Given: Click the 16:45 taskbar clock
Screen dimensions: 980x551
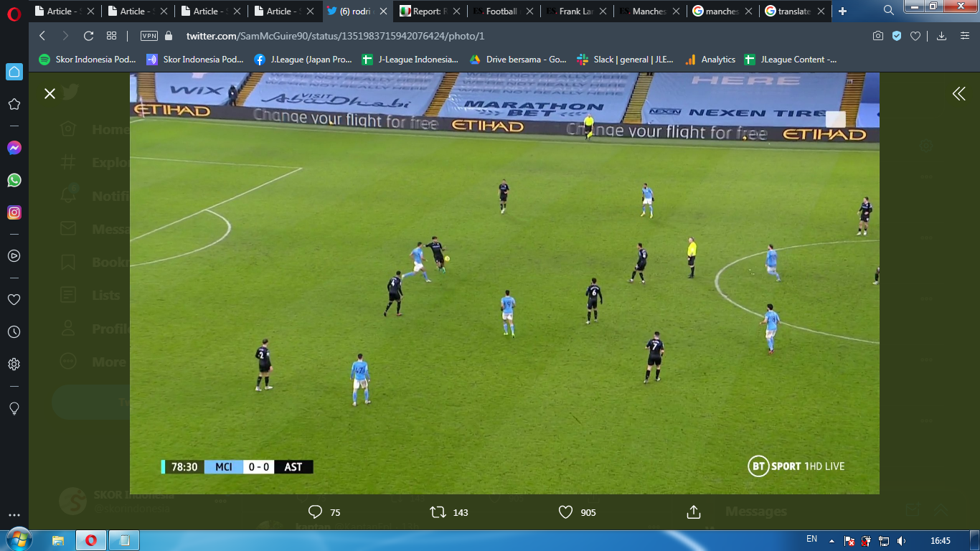Looking at the screenshot, I should pyautogui.click(x=940, y=540).
